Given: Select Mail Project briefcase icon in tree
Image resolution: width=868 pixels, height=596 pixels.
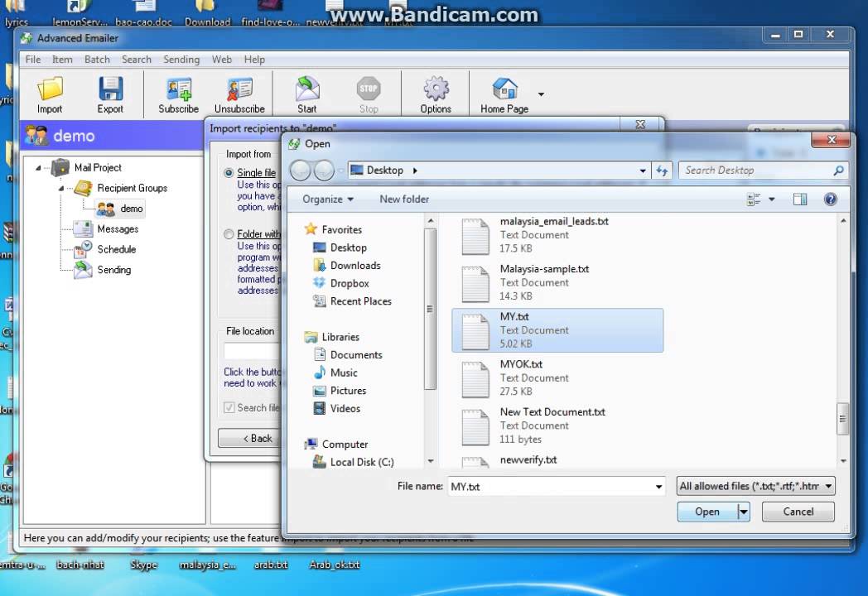Looking at the screenshot, I should tap(60, 167).
